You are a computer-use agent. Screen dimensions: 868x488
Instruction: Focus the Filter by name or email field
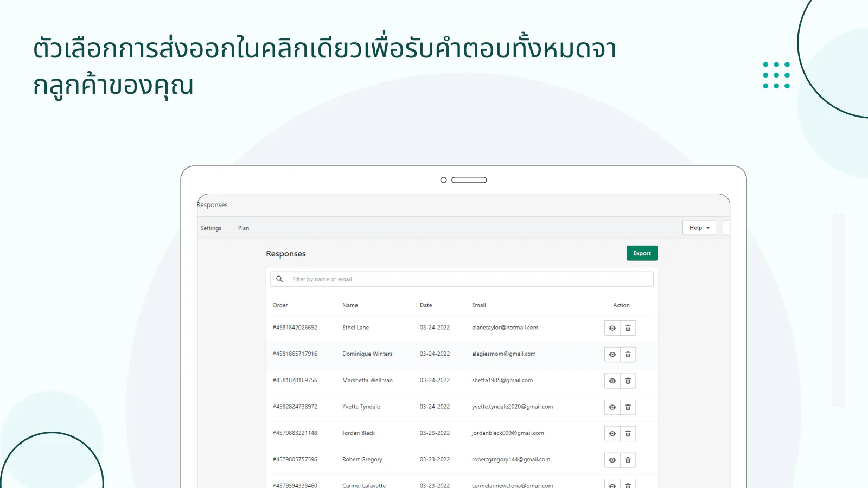(462, 279)
